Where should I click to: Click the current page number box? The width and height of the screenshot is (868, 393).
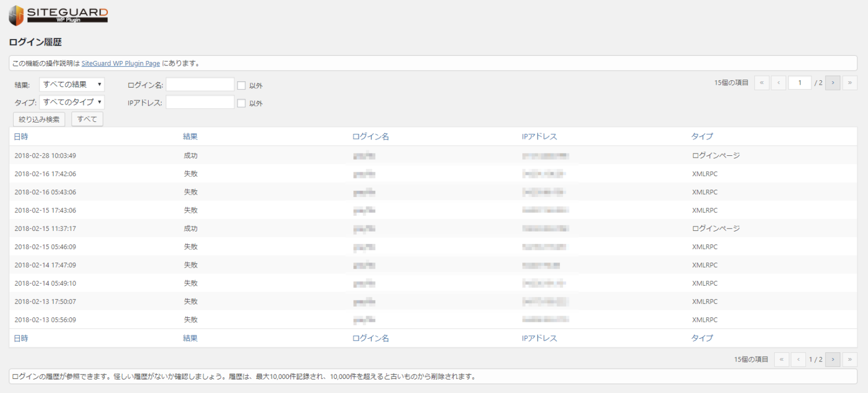point(800,83)
